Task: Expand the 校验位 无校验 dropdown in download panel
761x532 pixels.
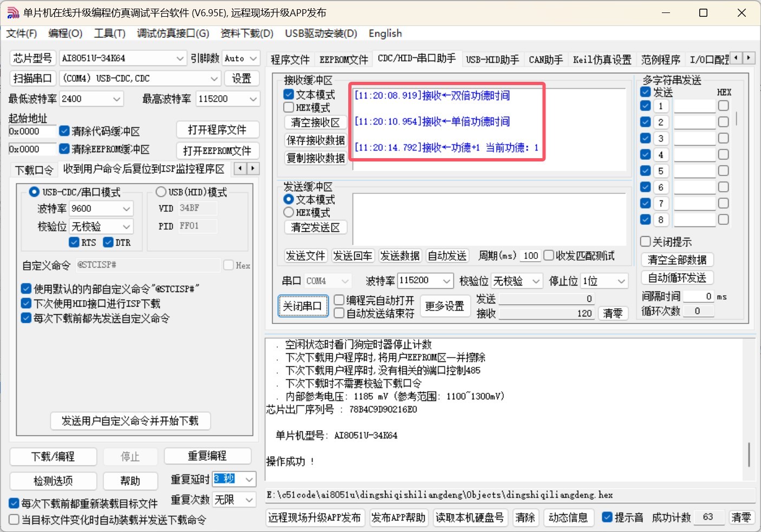Action: pos(126,226)
